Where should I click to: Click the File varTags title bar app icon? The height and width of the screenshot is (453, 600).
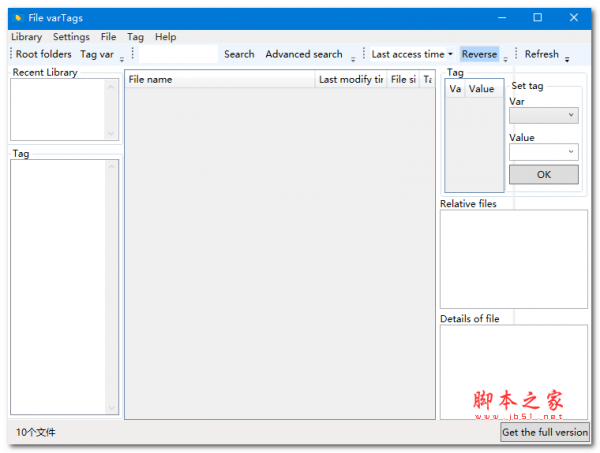18,18
